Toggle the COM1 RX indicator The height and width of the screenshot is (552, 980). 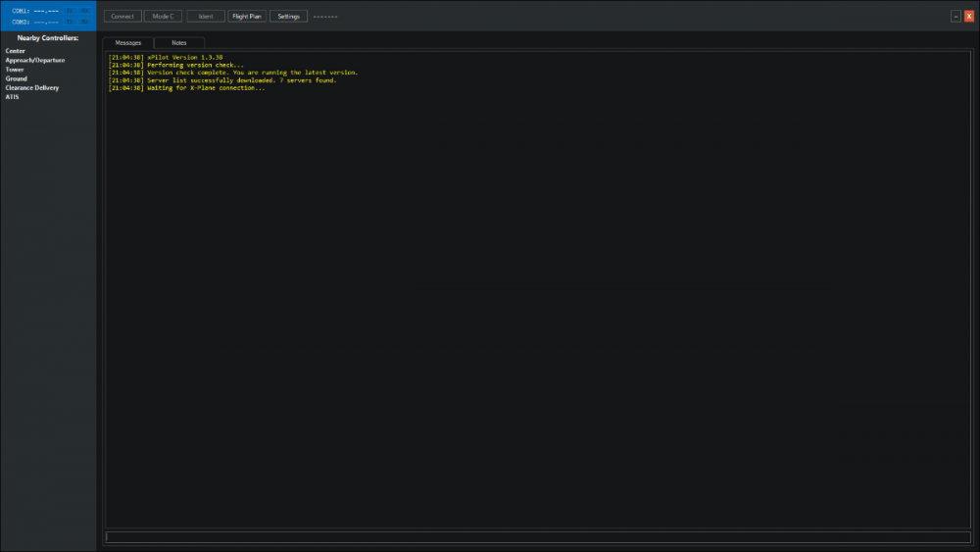[x=84, y=11]
